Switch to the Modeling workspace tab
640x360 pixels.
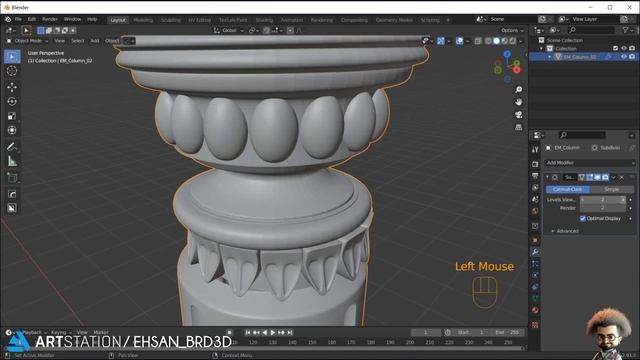143,20
